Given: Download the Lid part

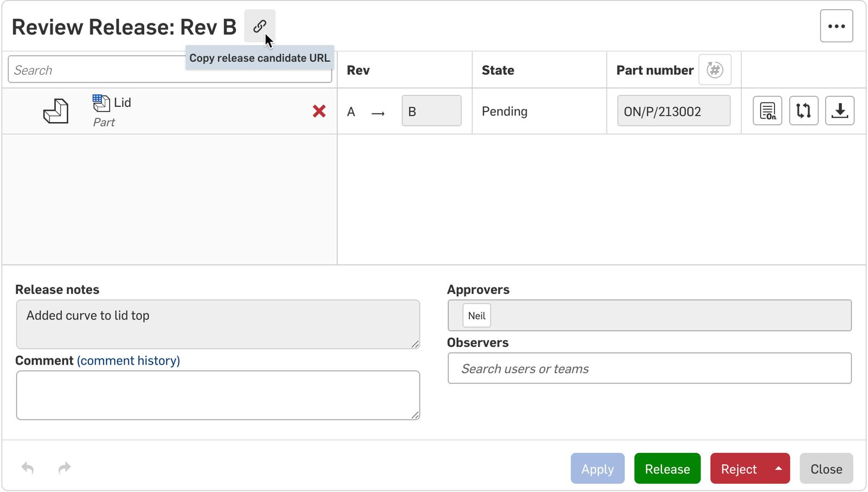Looking at the screenshot, I should (x=839, y=111).
